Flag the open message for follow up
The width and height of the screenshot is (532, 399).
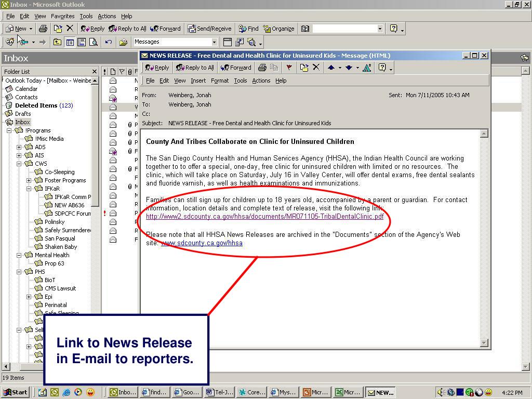289,68
